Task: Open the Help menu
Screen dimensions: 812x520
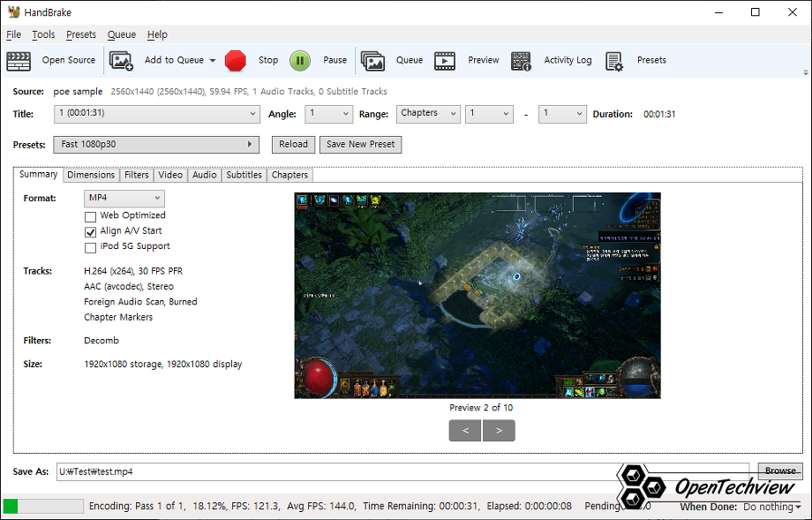Action: tap(157, 34)
